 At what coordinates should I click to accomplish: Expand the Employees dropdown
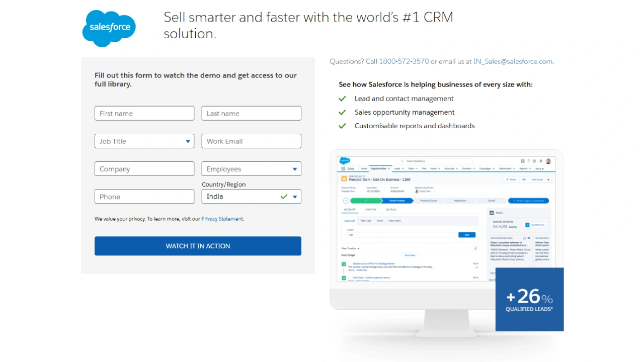tap(252, 168)
